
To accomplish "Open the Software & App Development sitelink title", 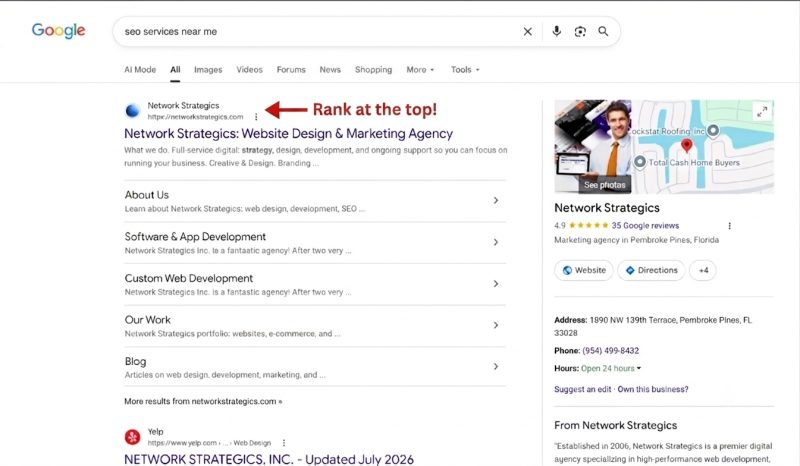I will coord(195,237).
